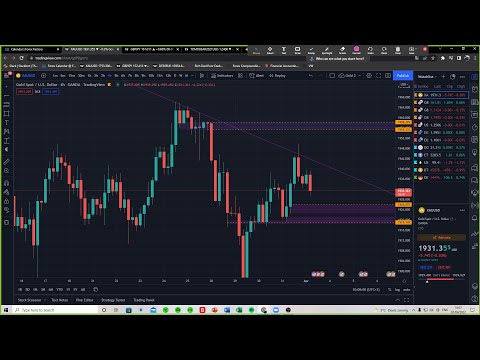
Task: Select Zoom annotation Eraser tool
Action: point(342,50)
